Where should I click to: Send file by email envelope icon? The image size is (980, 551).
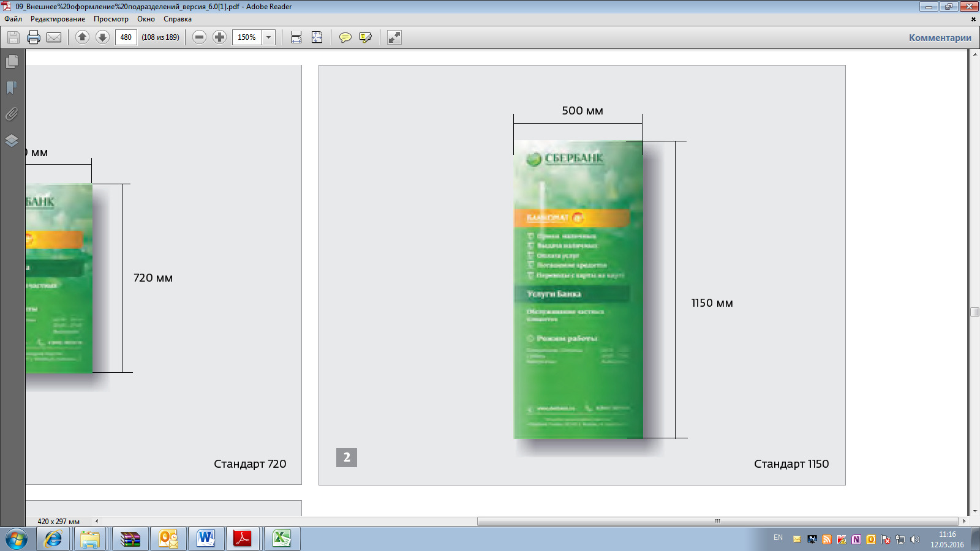[x=54, y=37]
